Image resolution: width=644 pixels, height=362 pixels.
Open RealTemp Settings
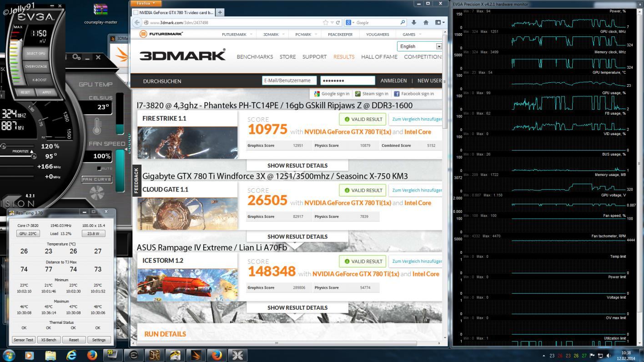point(99,340)
